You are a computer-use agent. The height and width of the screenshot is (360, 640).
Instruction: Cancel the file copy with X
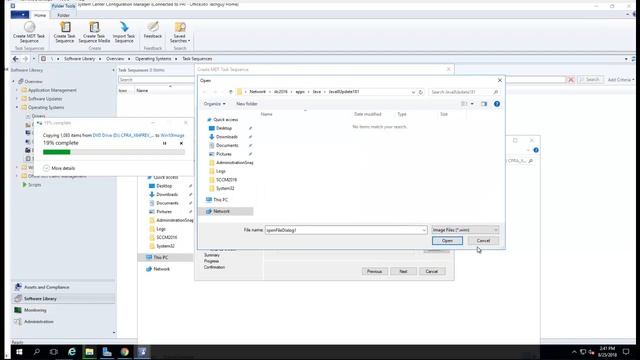click(x=181, y=143)
